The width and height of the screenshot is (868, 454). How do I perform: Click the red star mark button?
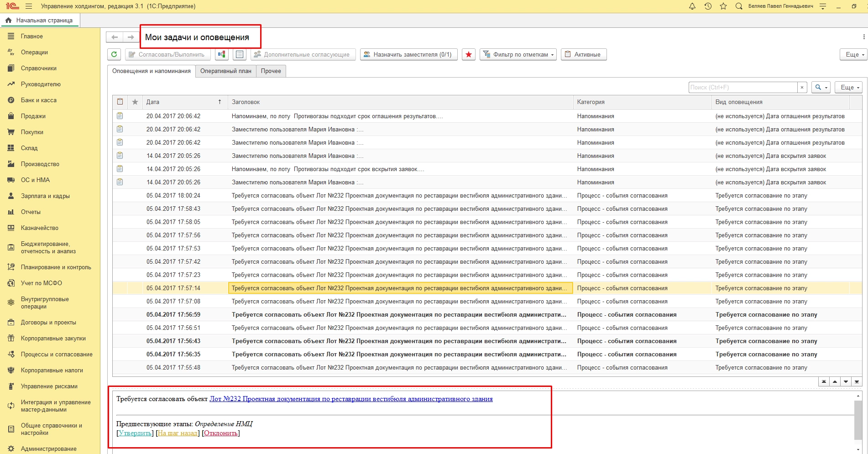click(469, 54)
